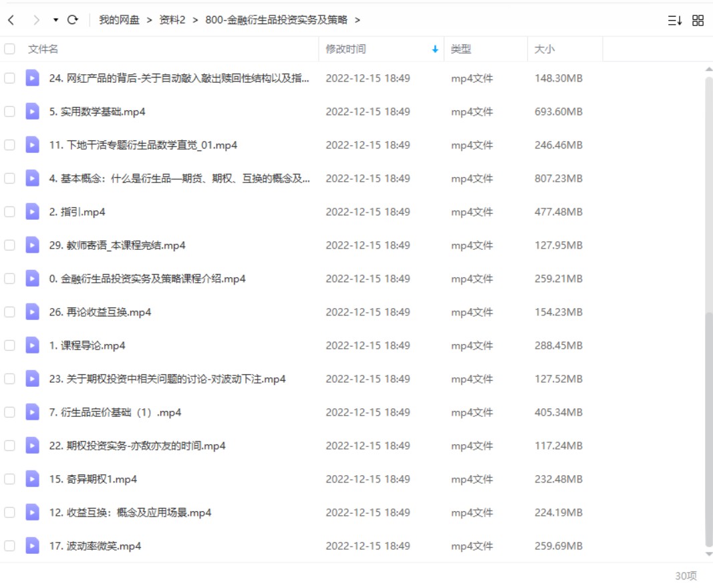Screen dimensions: 713x588
Task: Check the box for 29. 教师寄语 file
Action: (x=9, y=245)
